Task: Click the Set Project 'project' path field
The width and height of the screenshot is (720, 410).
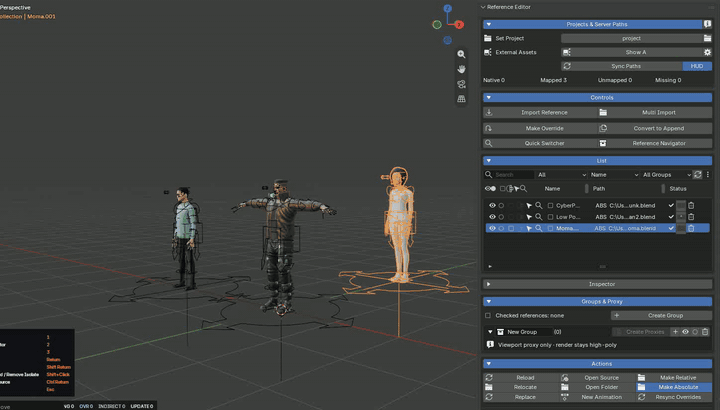Action: 632,38
